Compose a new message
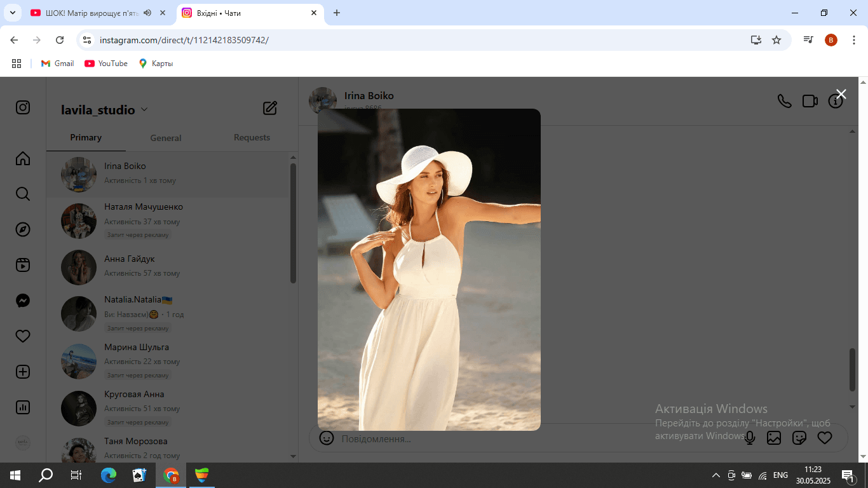 [270, 108]
